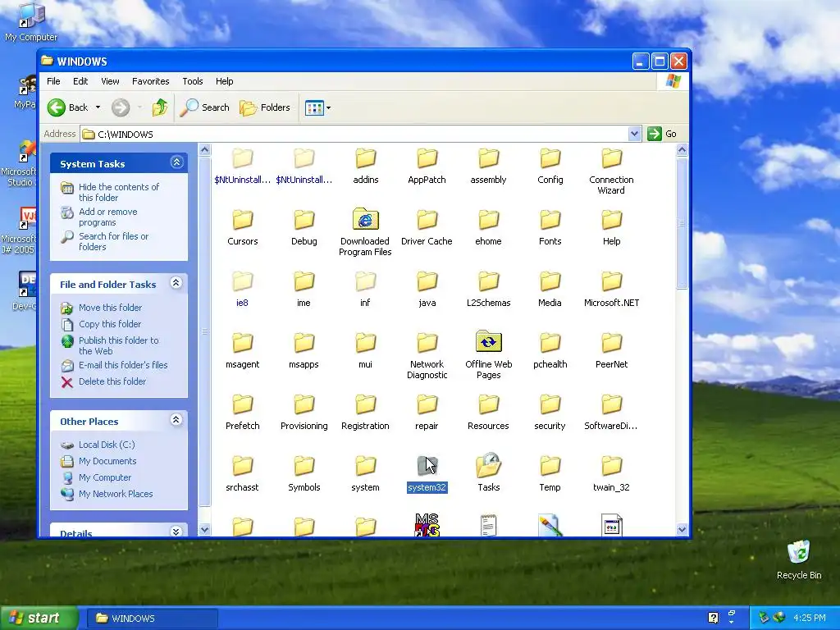Click the Go button
Screen dimensions: 840x630
coord(662,134)
